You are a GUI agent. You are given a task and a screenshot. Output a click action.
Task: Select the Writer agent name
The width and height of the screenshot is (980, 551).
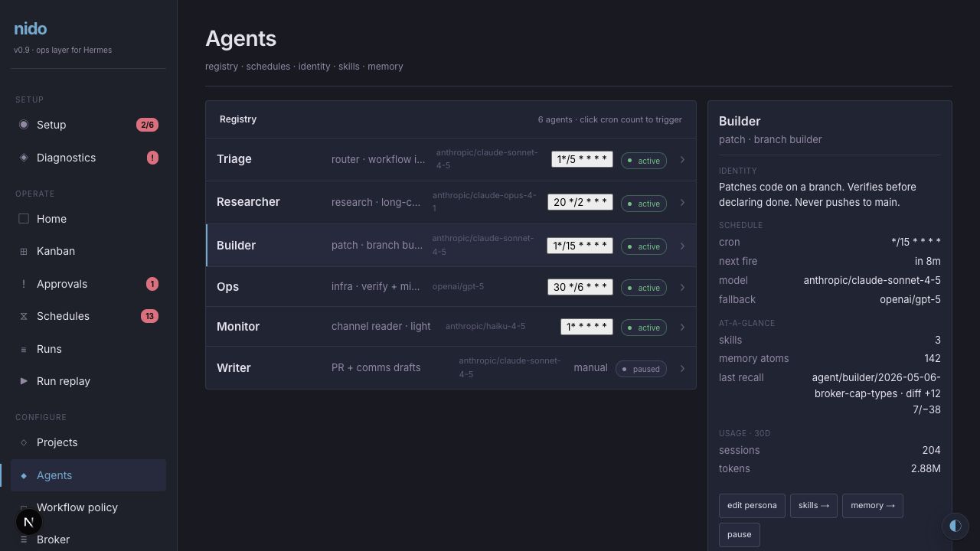click(x=234, y=368)
